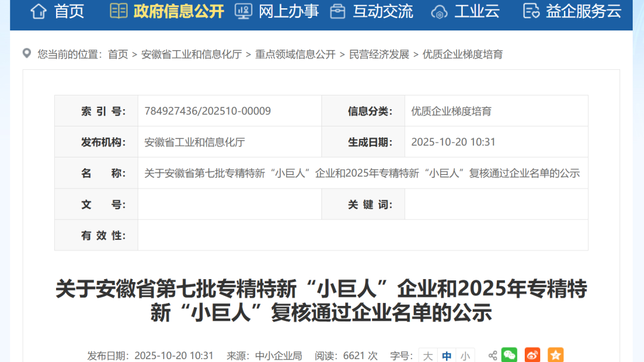The image size is (644, 362).
Task: Open 民营经济发展 breadcrumb link
Action: 379,54
